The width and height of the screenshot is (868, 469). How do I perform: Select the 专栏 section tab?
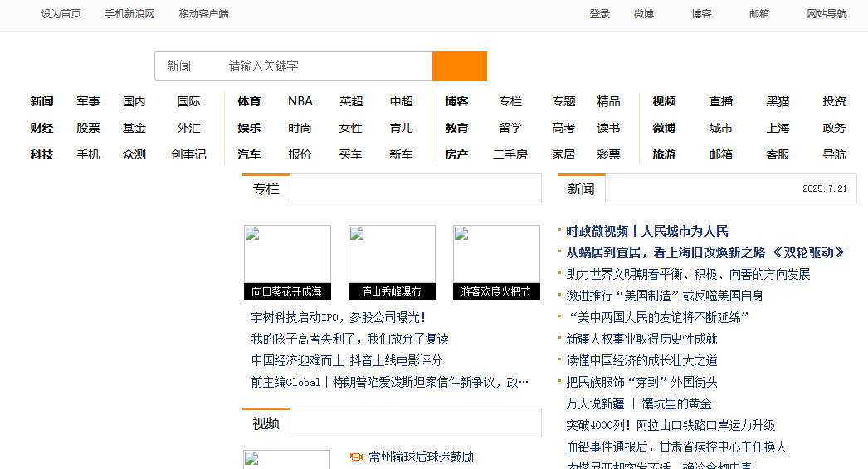(x=266, y=188)
